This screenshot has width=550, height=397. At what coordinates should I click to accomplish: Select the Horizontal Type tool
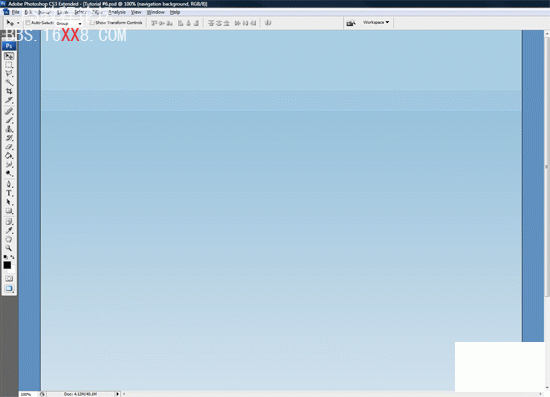[x=9, y=193]
